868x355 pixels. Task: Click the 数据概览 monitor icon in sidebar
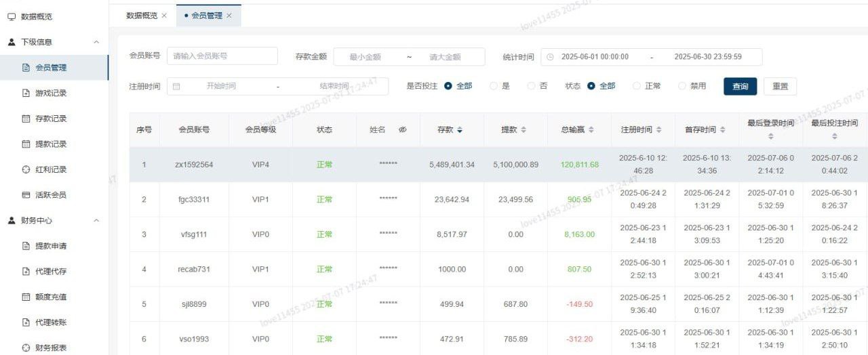(x=12, y=16)
